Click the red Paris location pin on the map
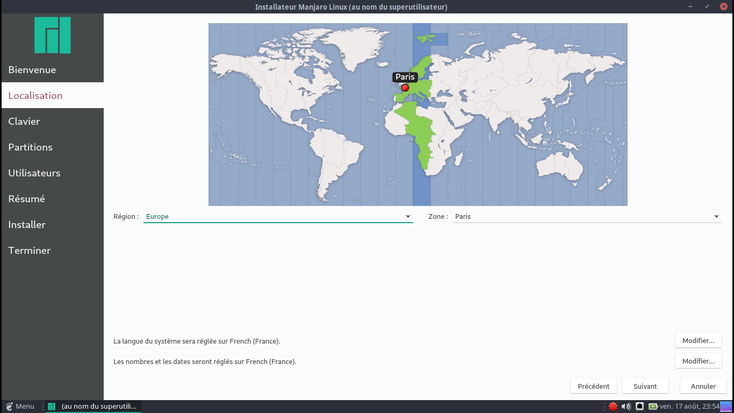This screenshot has width=734, height=413. [405, 88]
